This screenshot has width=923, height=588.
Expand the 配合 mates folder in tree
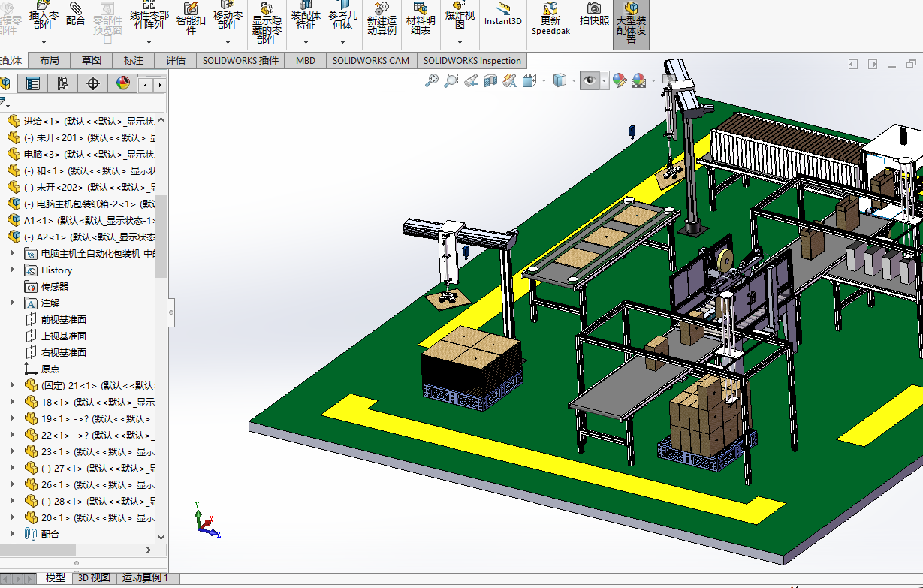[x=12, y=534]
